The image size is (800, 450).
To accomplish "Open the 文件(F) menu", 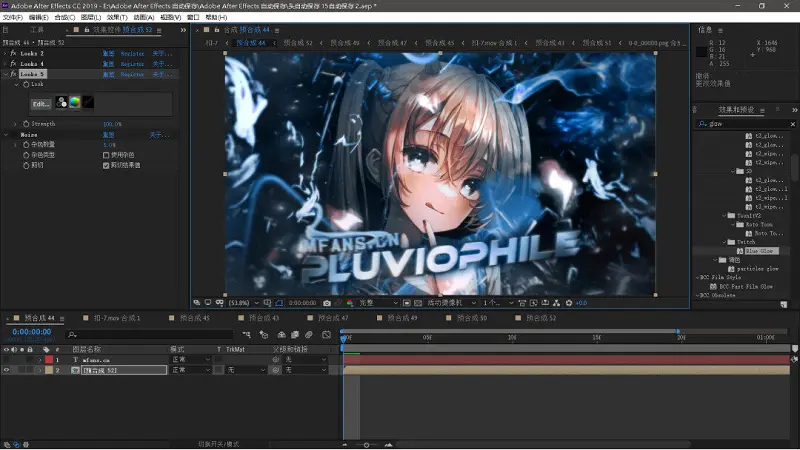I will coord(13,17).
